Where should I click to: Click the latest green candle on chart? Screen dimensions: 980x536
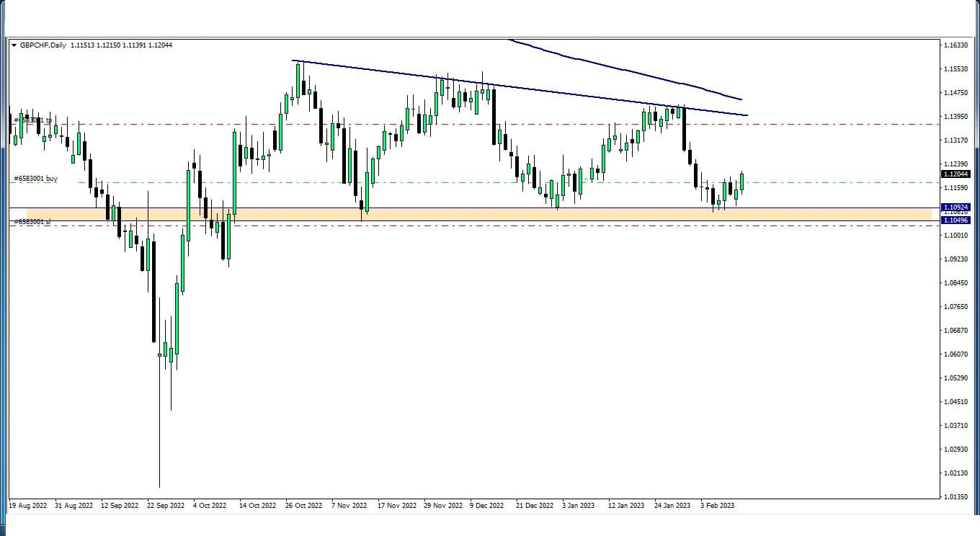coord(741,182)
